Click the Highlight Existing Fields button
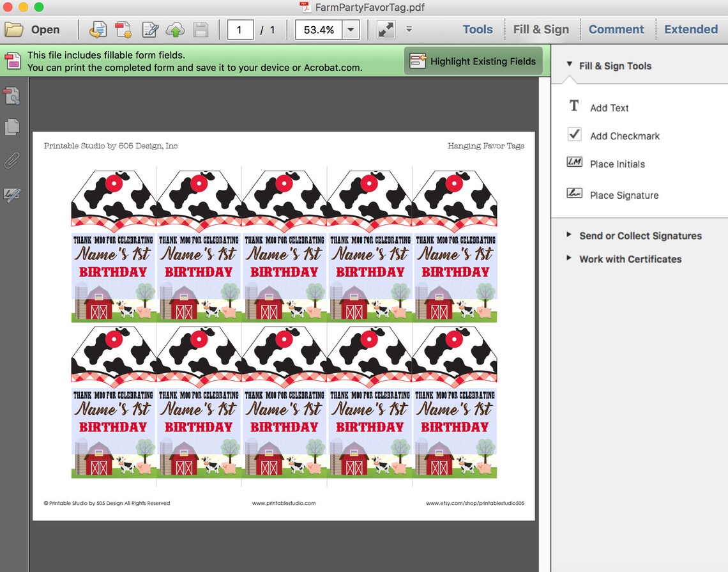Viewport: 728px width, 572px height. (473, 61)
